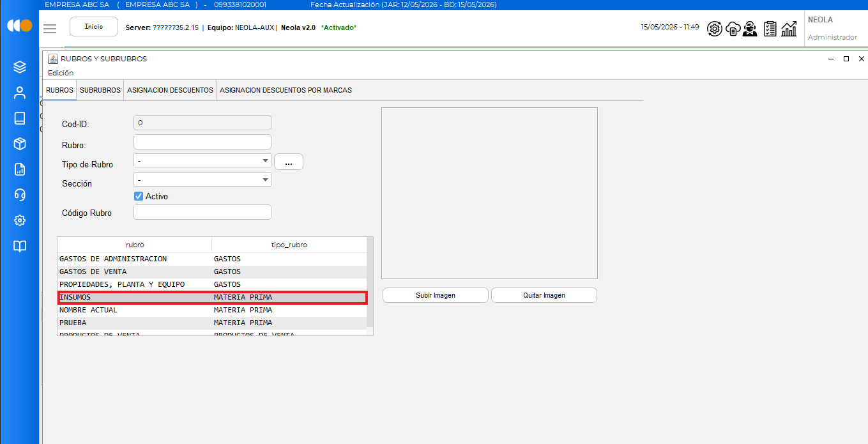Click the gear sync settings icon in header
Viewport: 868px width, 444px height.
(715, 29)
